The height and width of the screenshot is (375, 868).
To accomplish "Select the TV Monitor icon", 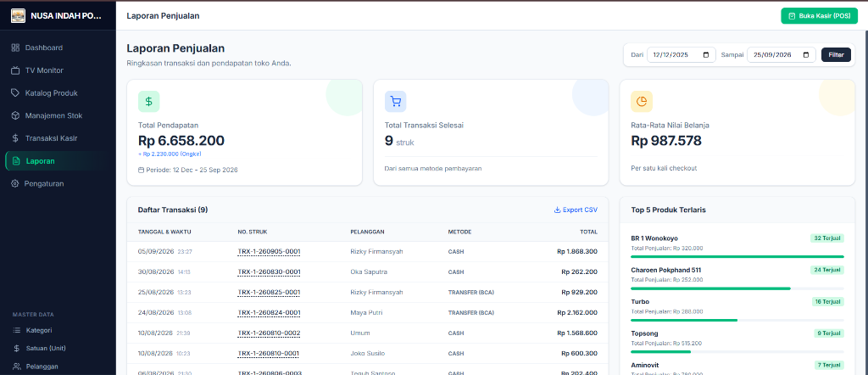I will [15, 70].
